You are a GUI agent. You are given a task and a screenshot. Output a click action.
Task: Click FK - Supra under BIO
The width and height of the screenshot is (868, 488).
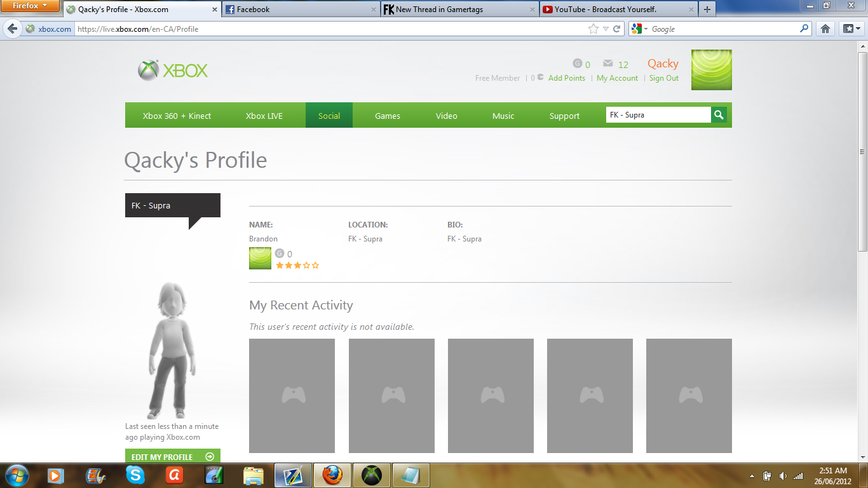pos(465,239)
